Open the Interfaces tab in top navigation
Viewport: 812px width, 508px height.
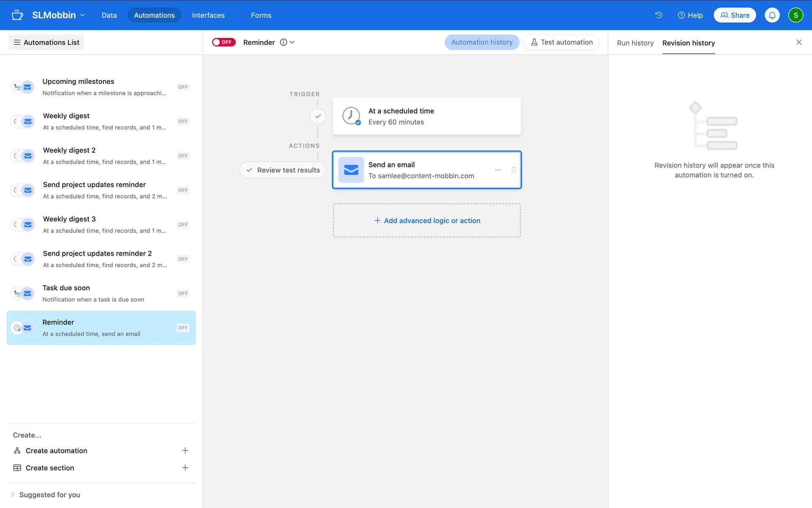pyautogui.click(x=208, y=15)
